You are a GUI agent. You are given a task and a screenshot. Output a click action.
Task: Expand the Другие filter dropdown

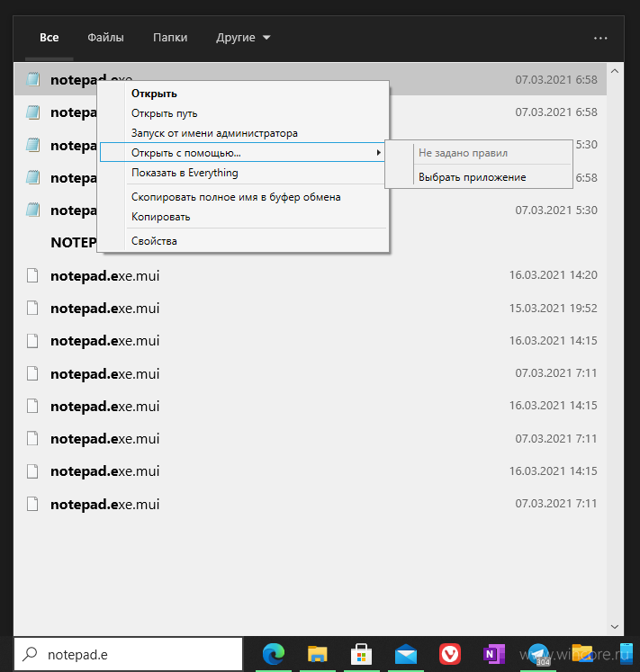[243, 38]
